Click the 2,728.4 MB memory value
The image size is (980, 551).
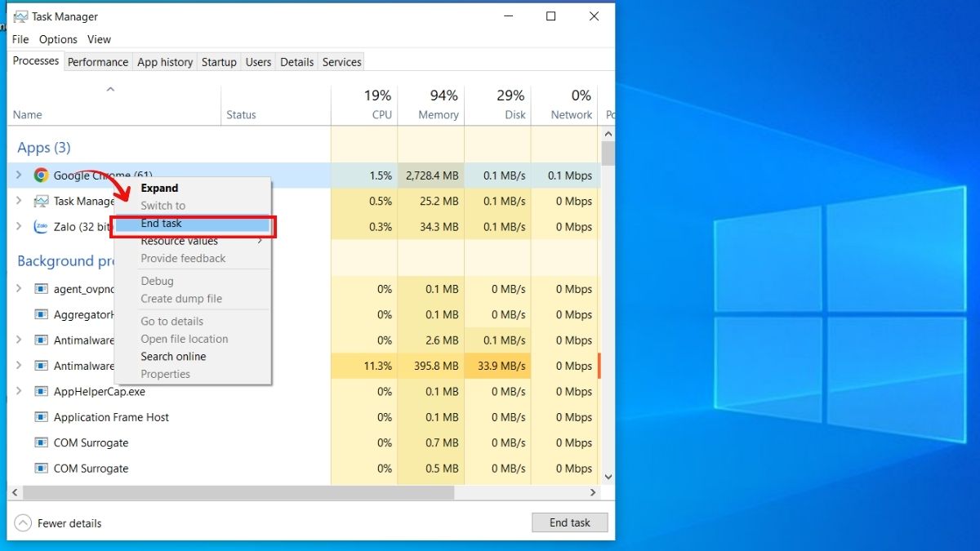[432, 176]
